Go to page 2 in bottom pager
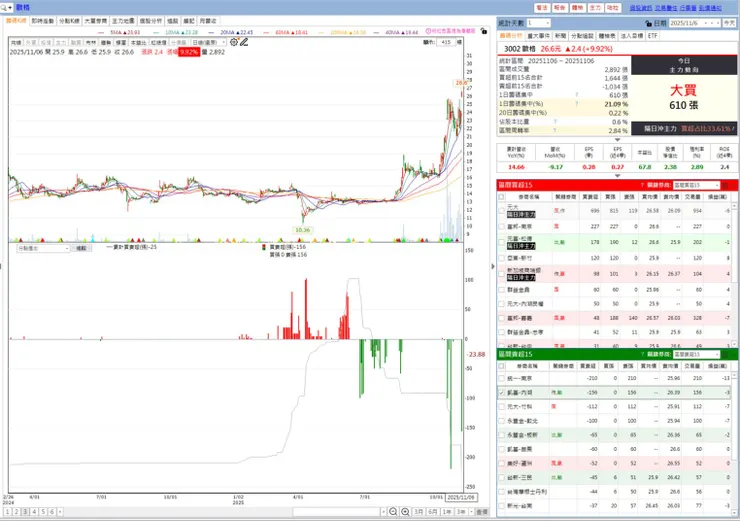The width and height of the screenshot is (740, 521). [16, 512]
